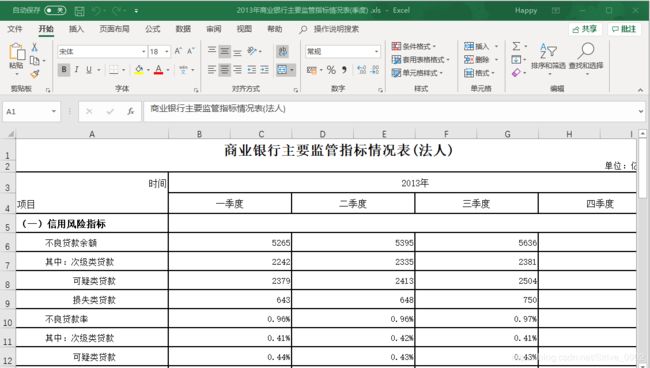The height and width of the screenshot is (368, 650).
Task: Open the number format 常规 dropdown
Action: point(376,52)
